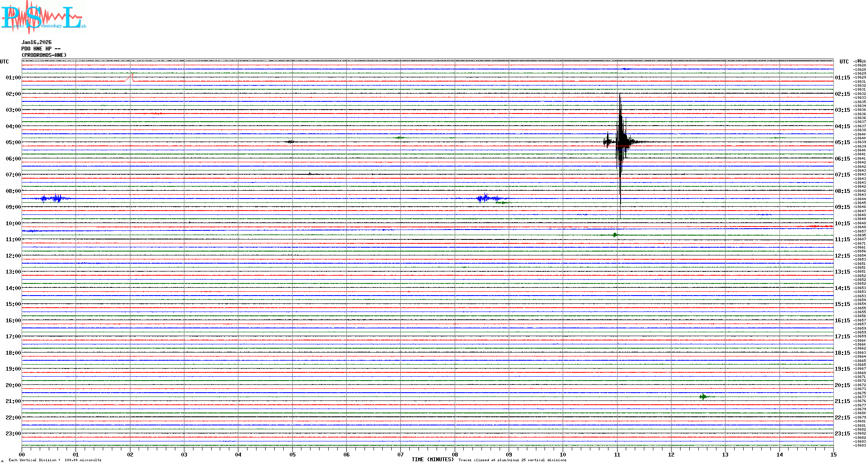The width and height of the screenshot is (868, 466).
Task: Click the Jan16,2026 date label
Action: [36, 42]
